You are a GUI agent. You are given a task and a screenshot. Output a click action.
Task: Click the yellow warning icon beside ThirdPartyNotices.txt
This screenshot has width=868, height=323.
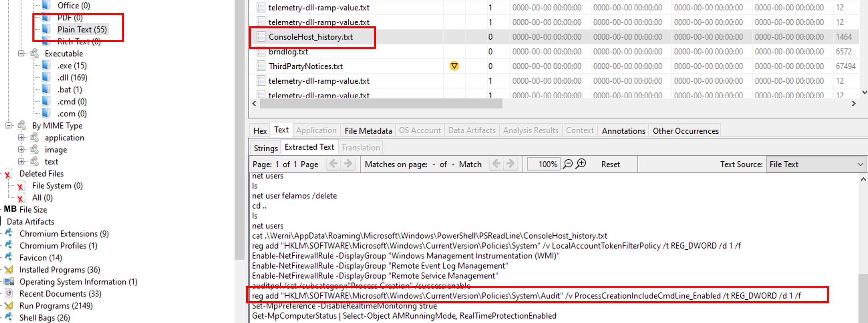click(x=454, y=66)
